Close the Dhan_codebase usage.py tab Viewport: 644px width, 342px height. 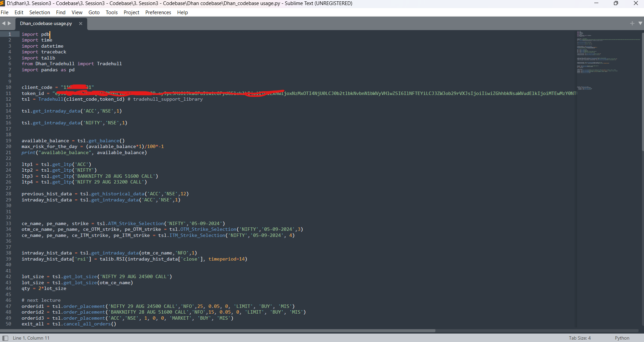[x=80, y=23]
